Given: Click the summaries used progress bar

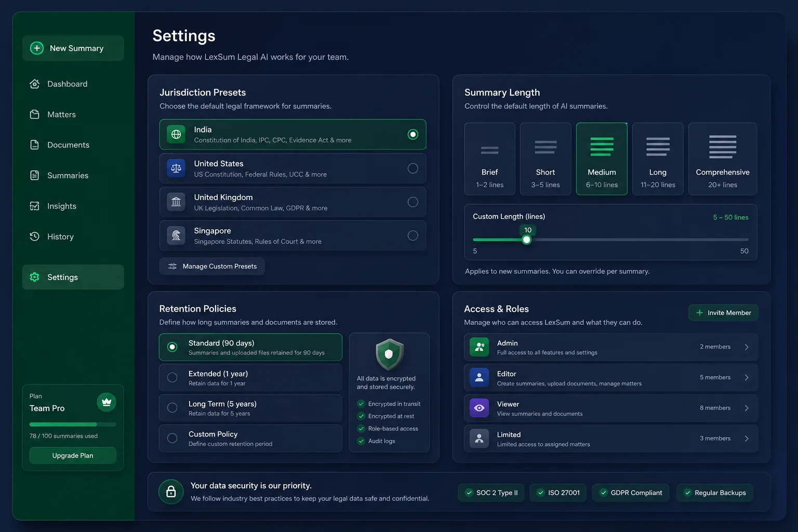Looking at the screenshot, I should (x=73, y=424).
